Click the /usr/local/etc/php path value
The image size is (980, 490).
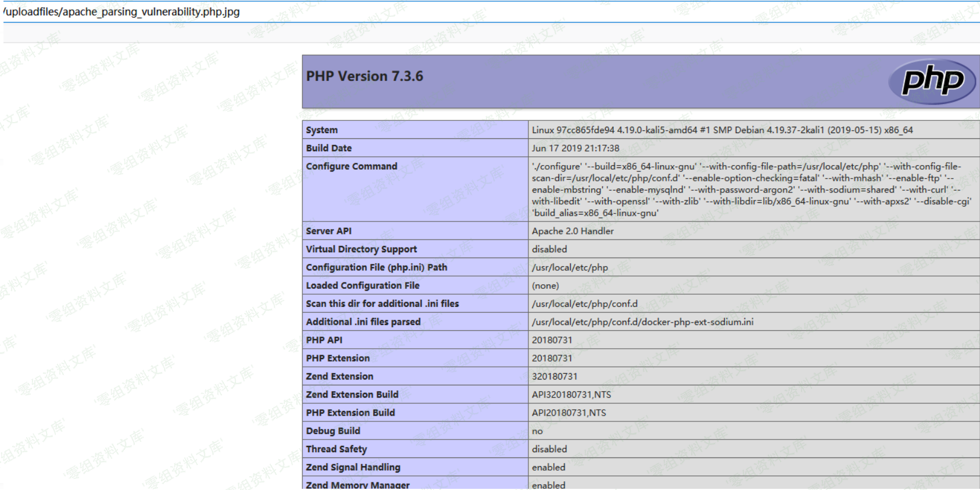coord(570,267)
